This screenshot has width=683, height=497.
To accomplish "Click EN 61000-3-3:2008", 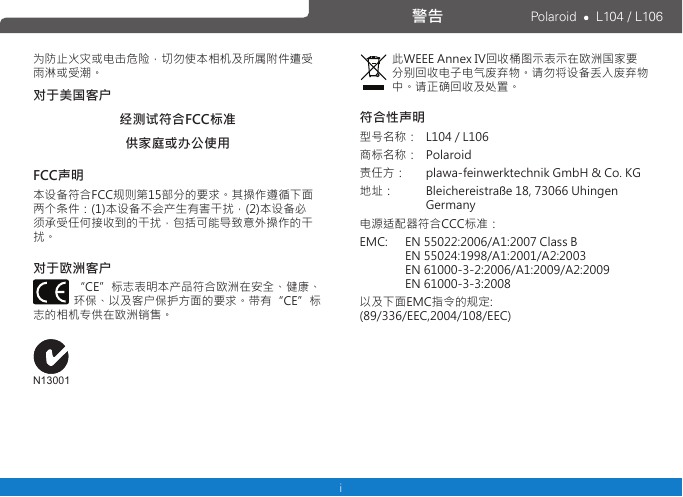I will click(458, 284).
